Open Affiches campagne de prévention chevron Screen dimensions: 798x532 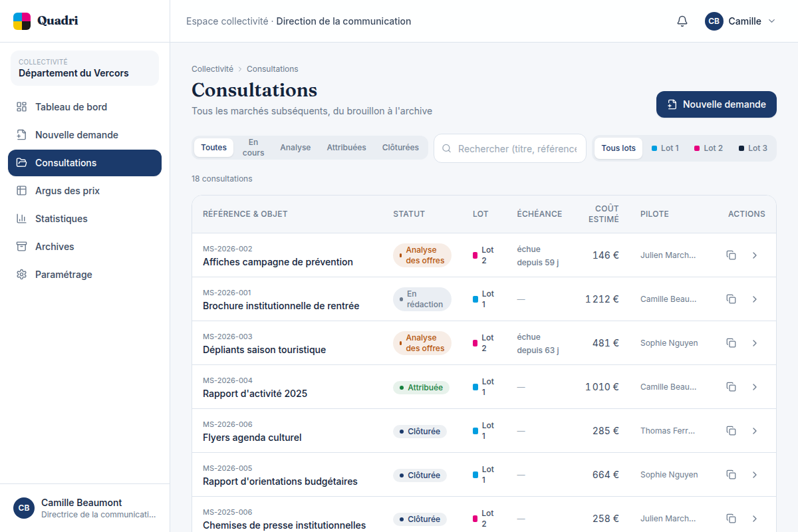click(x=754, y=255)
